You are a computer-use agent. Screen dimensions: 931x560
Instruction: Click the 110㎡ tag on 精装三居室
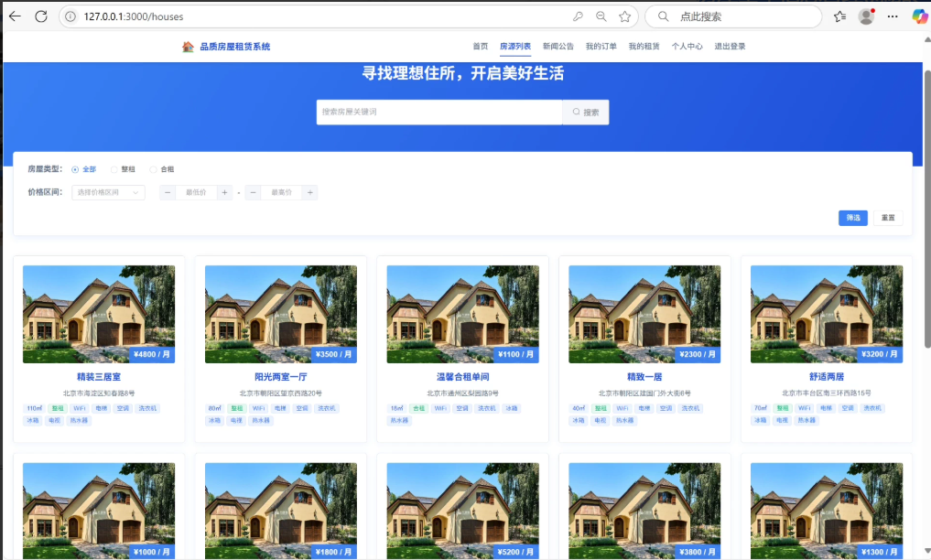pyautogui.click(x=35, y=409)
